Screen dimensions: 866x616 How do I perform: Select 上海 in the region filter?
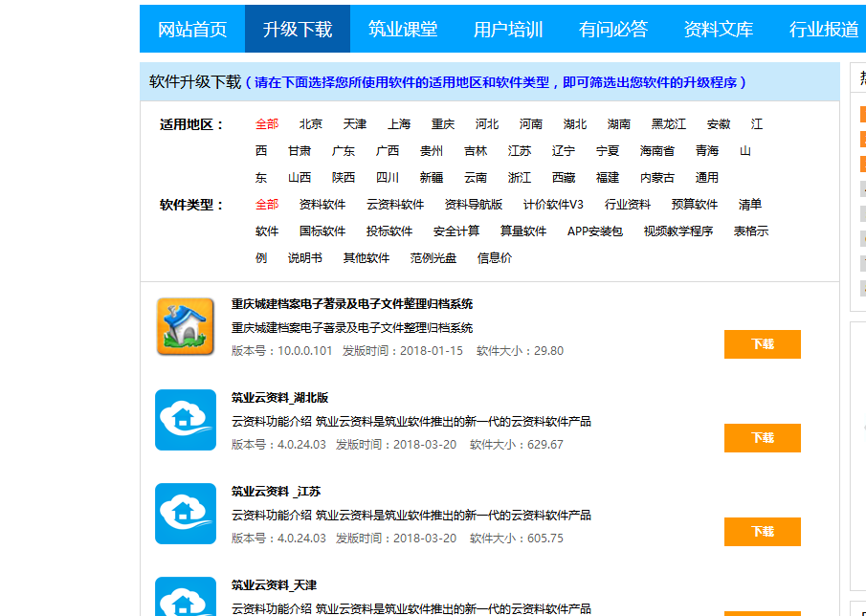(399, 124)
